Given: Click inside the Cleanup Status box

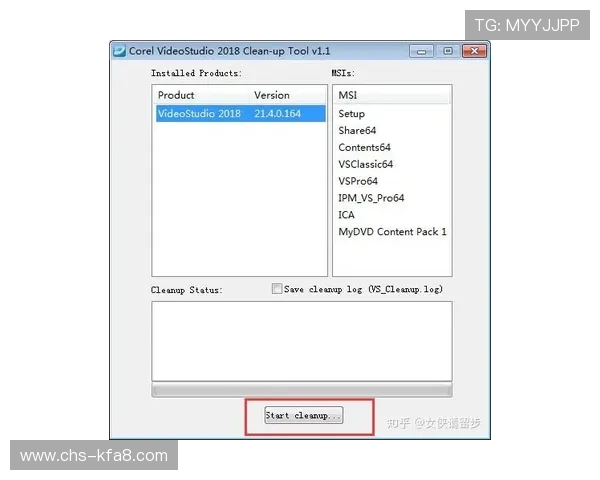Looking at the screenshot, I should tap(301, 340).
